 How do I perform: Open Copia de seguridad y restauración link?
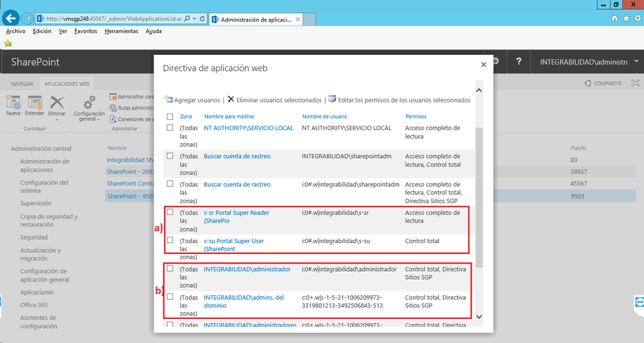pos(49,220)
